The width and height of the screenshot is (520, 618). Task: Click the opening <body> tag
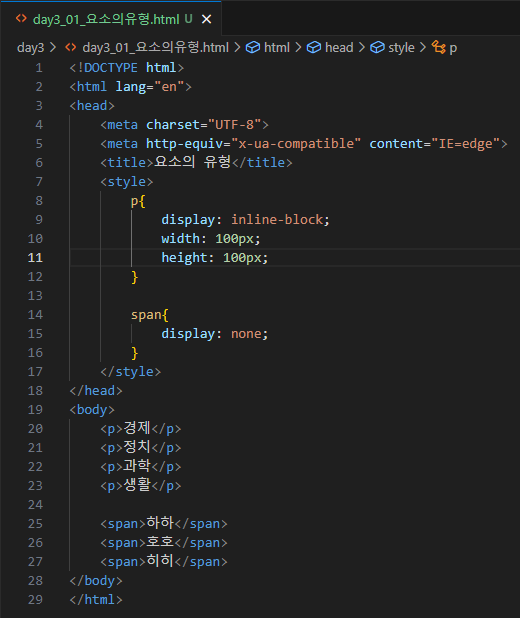[x=92, y=410]
